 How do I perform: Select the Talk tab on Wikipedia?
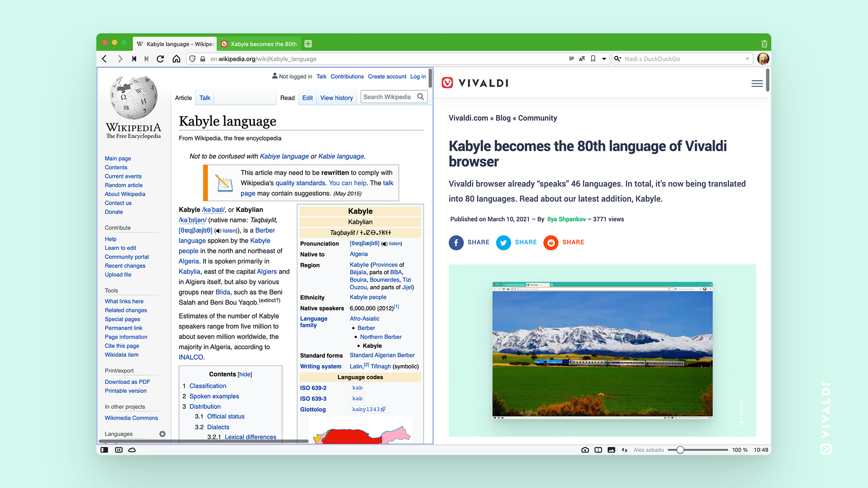click(204, 98)
